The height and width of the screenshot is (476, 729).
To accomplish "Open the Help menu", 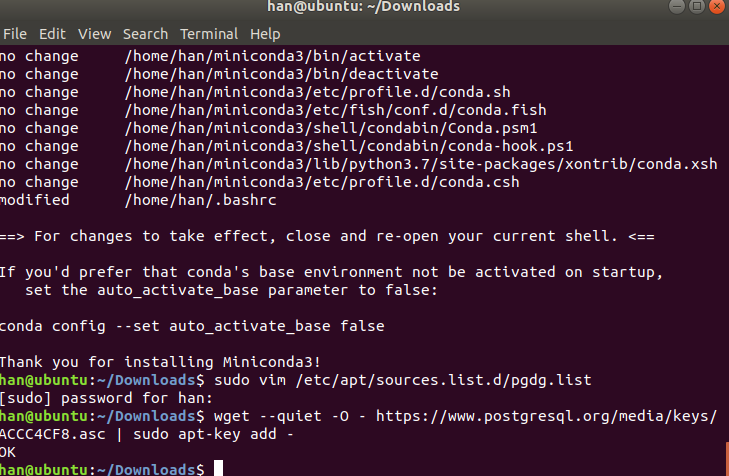I will click(x=265, y=34).
